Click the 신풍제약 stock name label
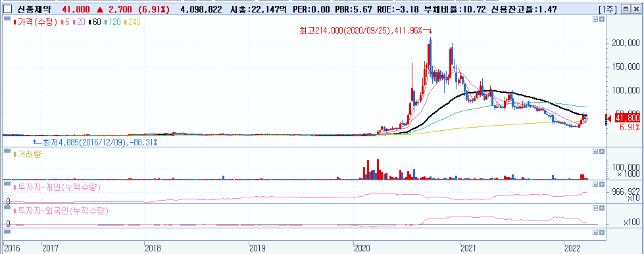 point(34,9)
